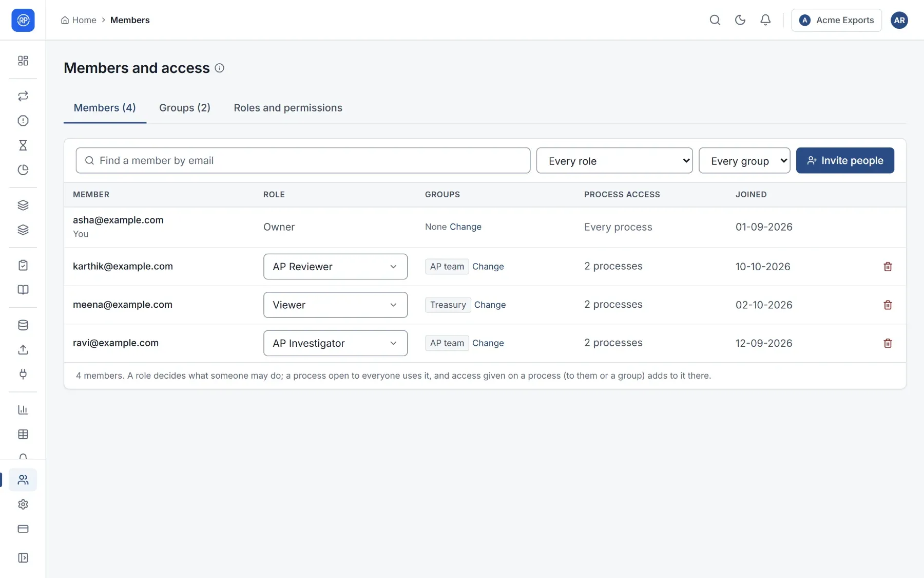Open the hourglass sidebar icon
Viewport: 924px width, 578px height.
point(23,145)
